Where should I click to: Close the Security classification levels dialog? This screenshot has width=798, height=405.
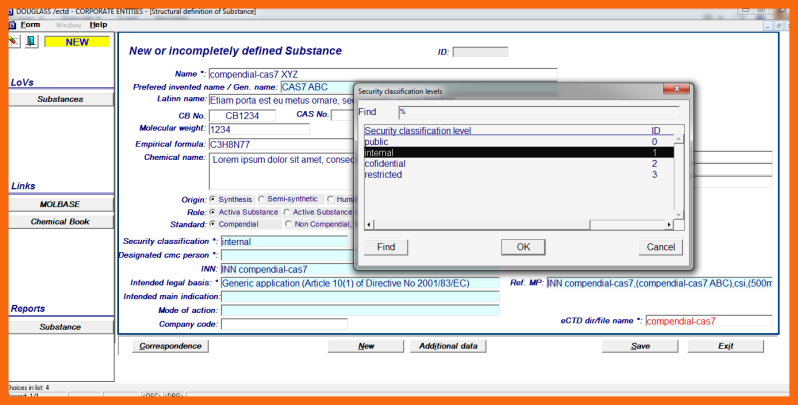pyautogui.click(x=676, y=89)
